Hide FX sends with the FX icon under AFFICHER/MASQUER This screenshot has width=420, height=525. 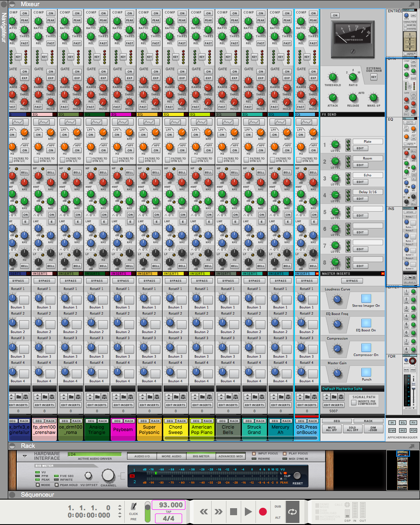coord(414,422)
